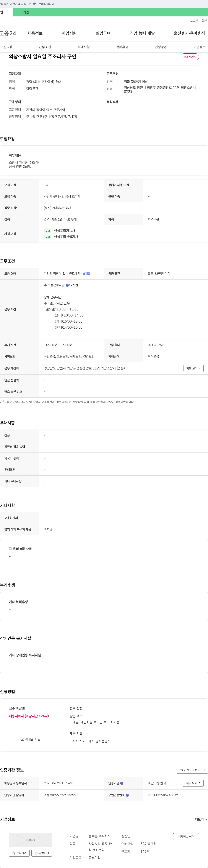Viewport: 208px width, 868px height.
Task: Jump to the 근무조건 section tab
Action: point(45,47)
